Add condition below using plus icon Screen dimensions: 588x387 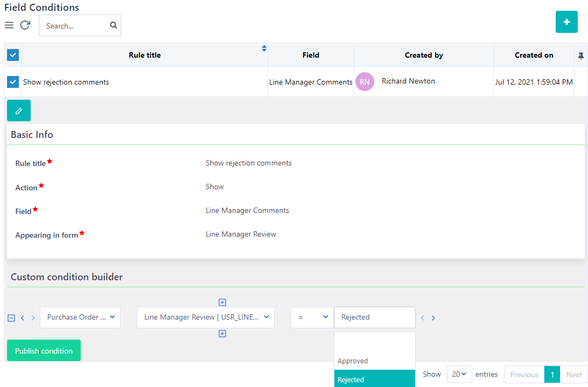pos(222,334)
